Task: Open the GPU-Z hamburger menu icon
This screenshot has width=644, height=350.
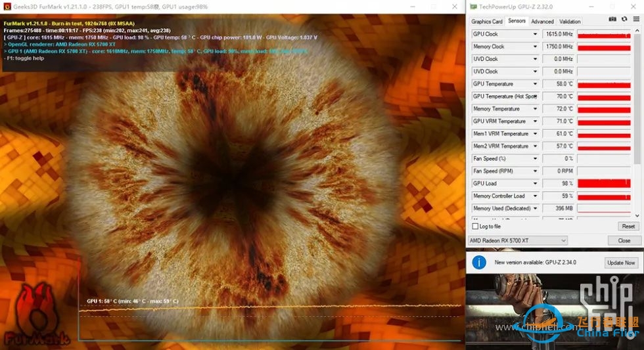Action: tap(636, 19)
